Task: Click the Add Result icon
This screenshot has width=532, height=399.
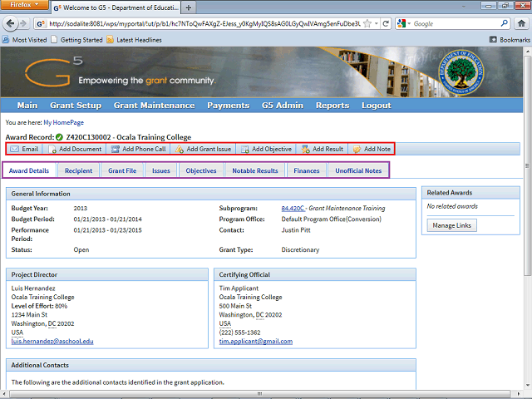Action: point(305,150)
